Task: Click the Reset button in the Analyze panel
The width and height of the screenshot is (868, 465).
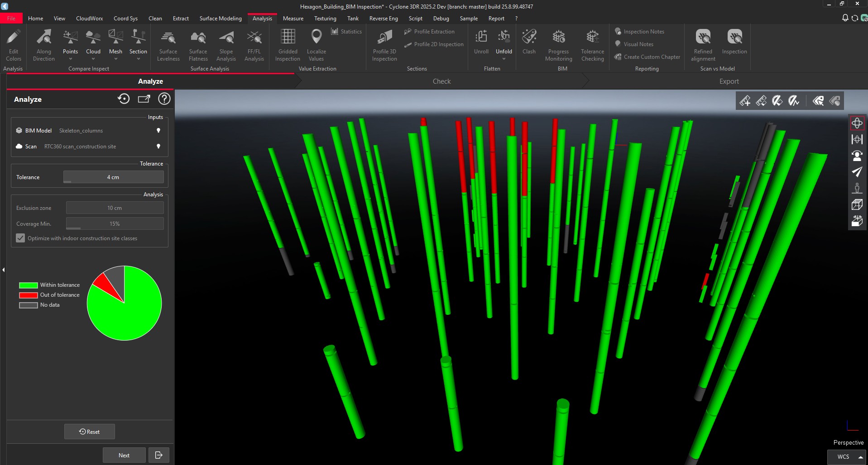Action: click(89, 431)
